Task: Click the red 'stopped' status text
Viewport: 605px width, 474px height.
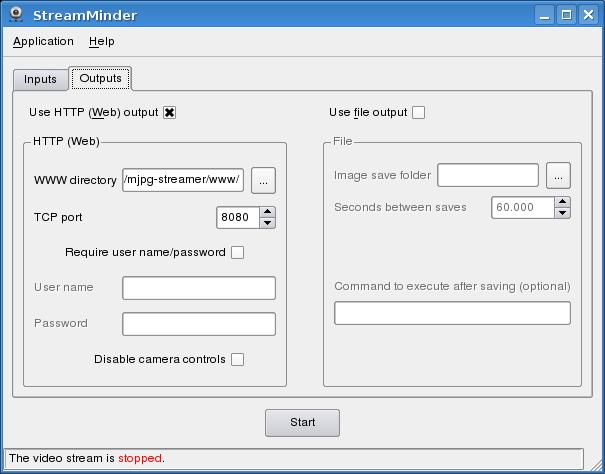Action: pyautogui.click(x=140, y=458)
